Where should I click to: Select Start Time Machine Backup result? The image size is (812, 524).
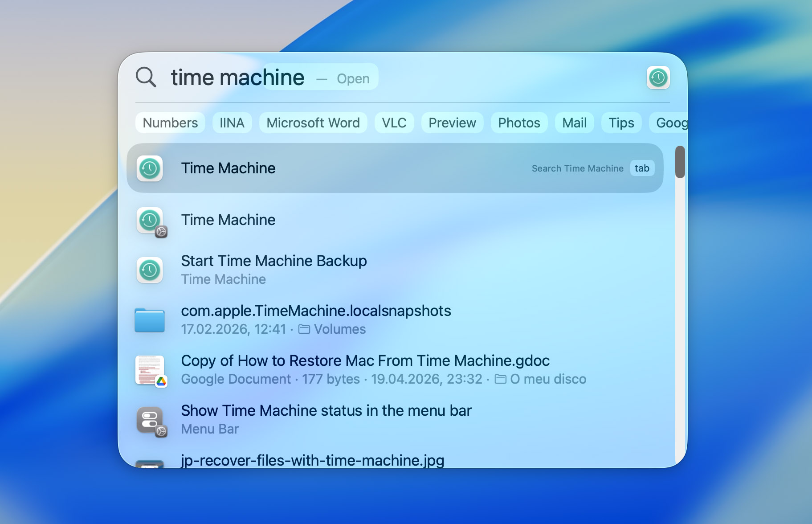click(395, 270)
